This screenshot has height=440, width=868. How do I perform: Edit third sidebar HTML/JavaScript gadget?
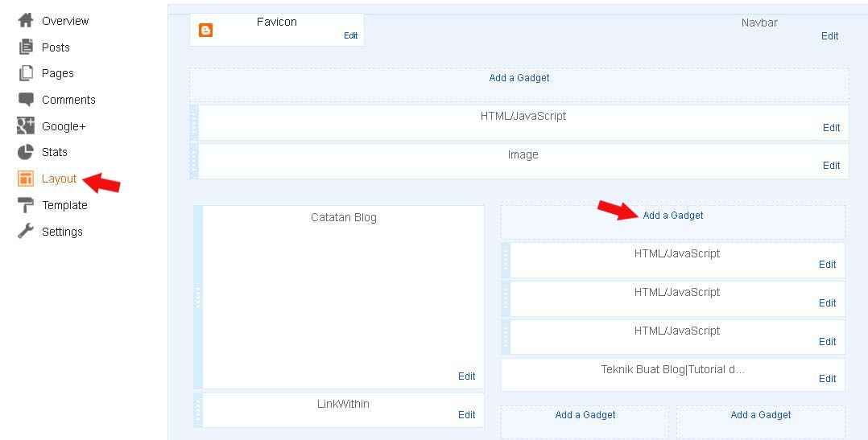pyautogui.click(x=827, y=342)
